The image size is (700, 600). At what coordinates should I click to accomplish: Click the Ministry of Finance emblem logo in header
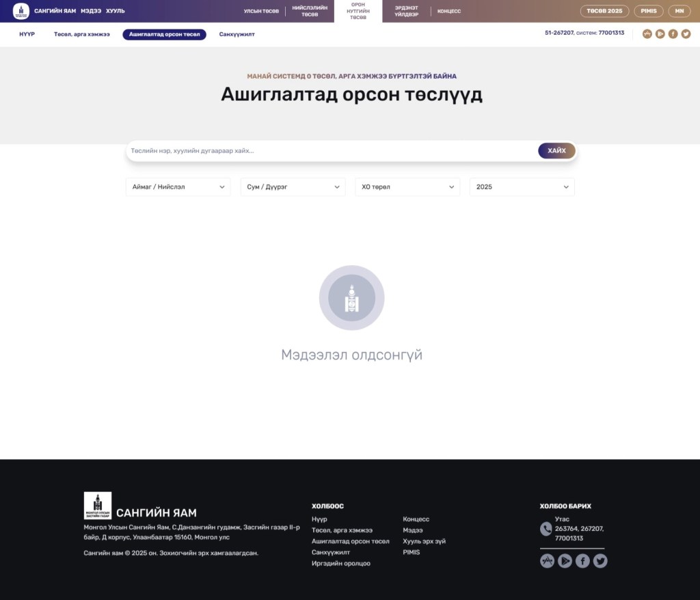tap(21, 11)
